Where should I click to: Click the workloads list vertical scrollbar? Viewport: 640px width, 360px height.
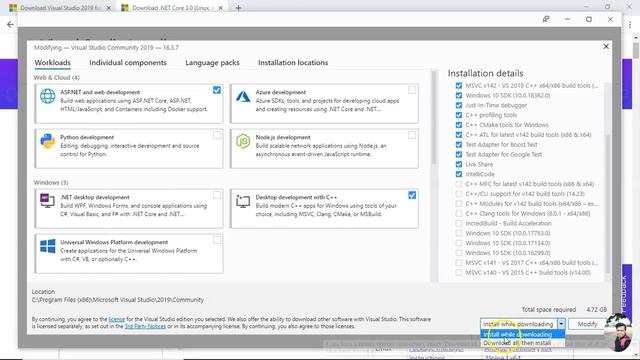point(434,118)
